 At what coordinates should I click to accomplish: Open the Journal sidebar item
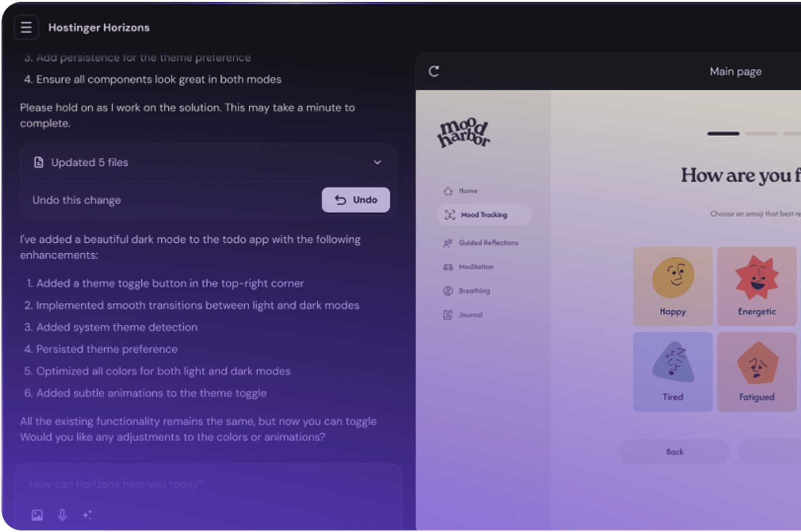(x=463, y=315)
